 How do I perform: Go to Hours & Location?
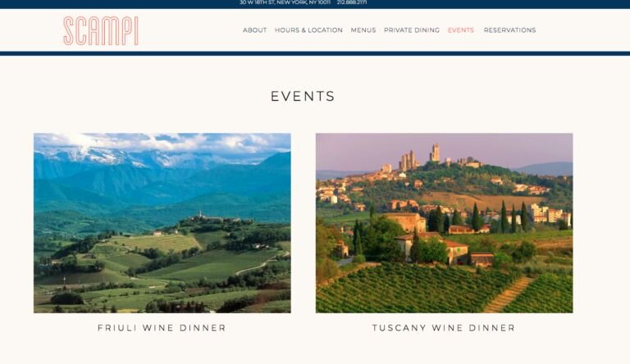point(308,30)
